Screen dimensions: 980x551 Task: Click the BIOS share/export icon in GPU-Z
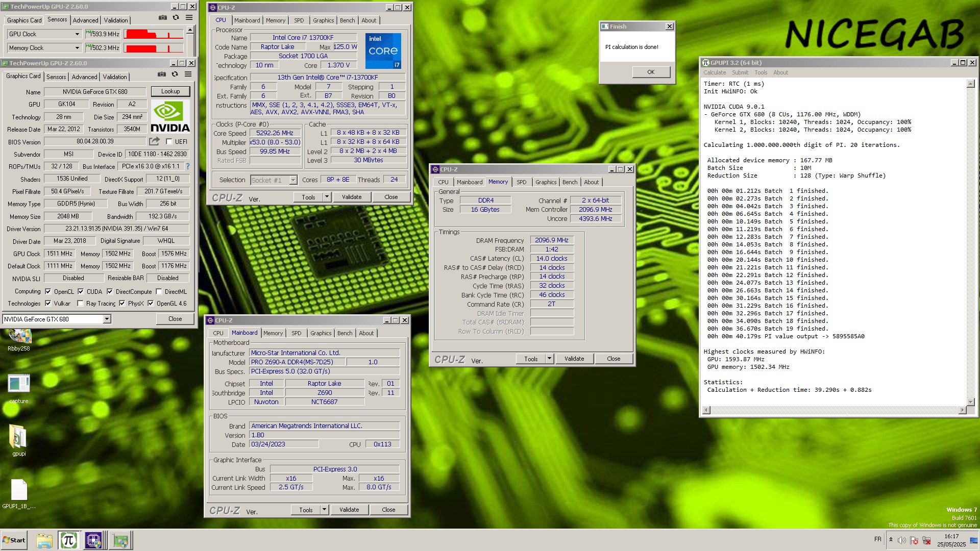[154, 141]
